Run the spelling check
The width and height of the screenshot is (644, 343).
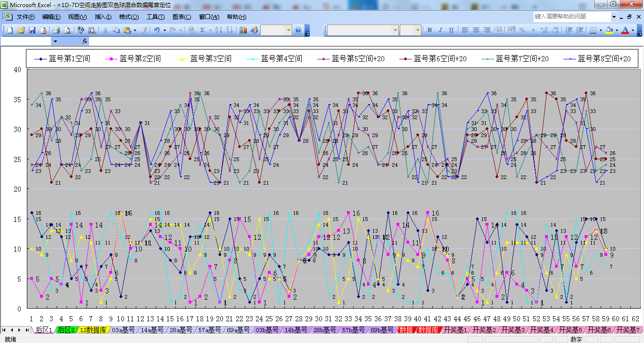(81, 30)
